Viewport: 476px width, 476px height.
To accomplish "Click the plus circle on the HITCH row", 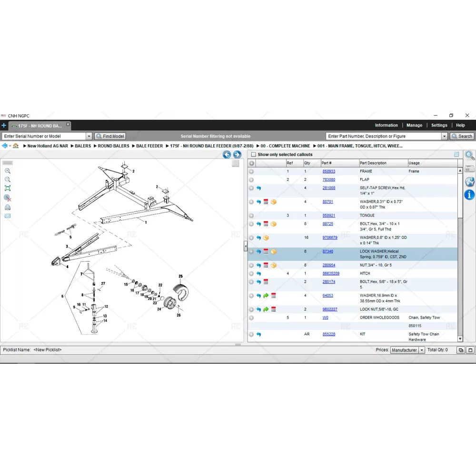I will [x=251, y=274].
